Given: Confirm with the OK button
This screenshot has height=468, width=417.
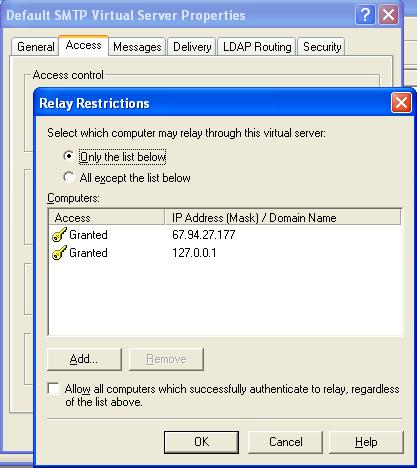Looking at the screenshot, I should tap(201, 442).
